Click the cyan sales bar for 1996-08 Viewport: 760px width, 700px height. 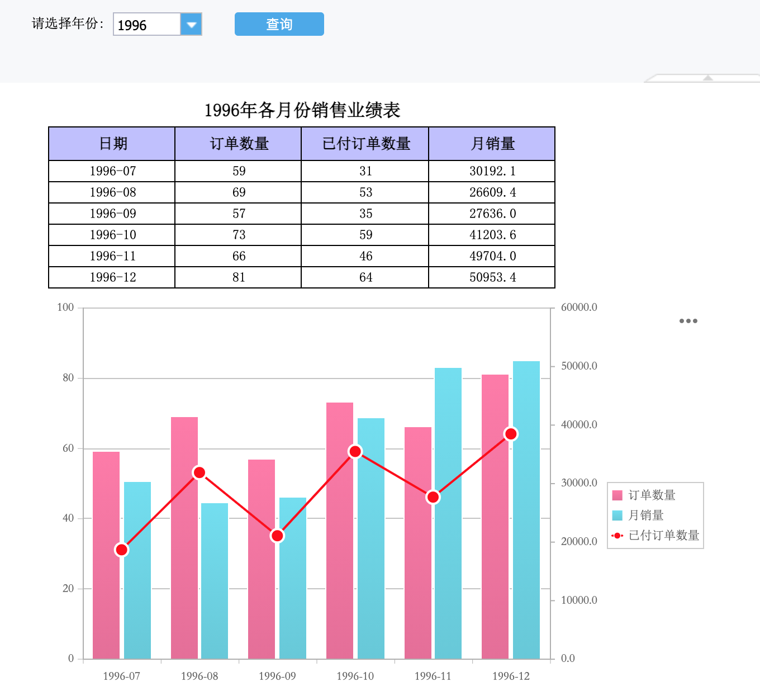coord(215,581)
